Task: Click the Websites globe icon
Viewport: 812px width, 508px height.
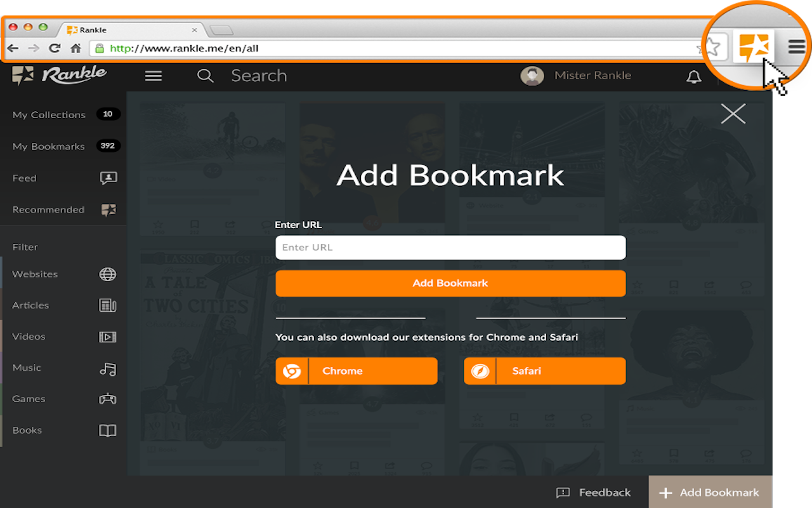Action: [108, 274]
